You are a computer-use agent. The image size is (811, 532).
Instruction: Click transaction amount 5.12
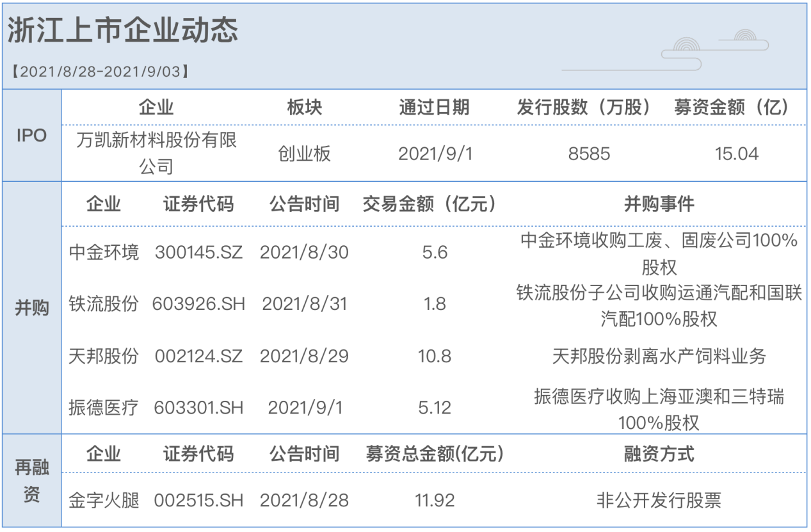coord(435,408)
